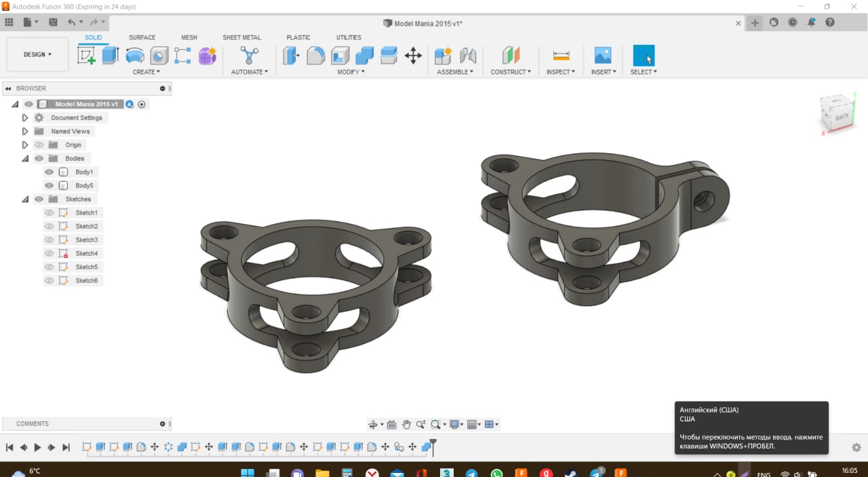
Task: Open the DESIGN workspace dropdown
Action: click(37, 54)
